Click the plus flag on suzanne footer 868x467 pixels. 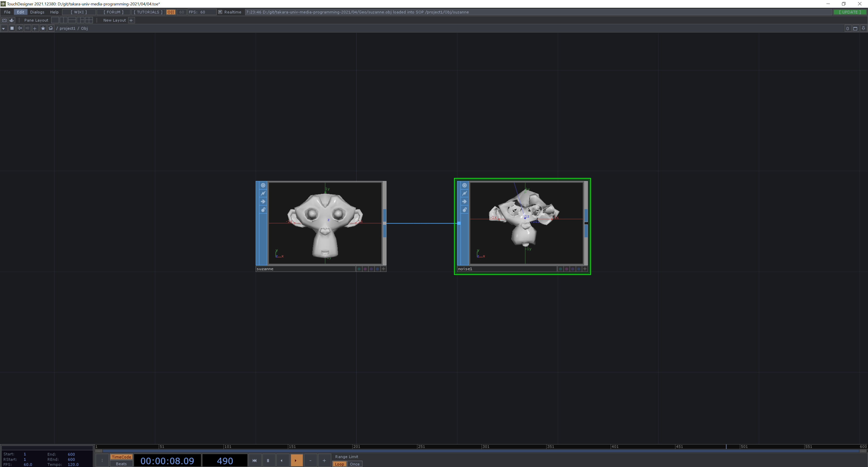coord(383,269)
